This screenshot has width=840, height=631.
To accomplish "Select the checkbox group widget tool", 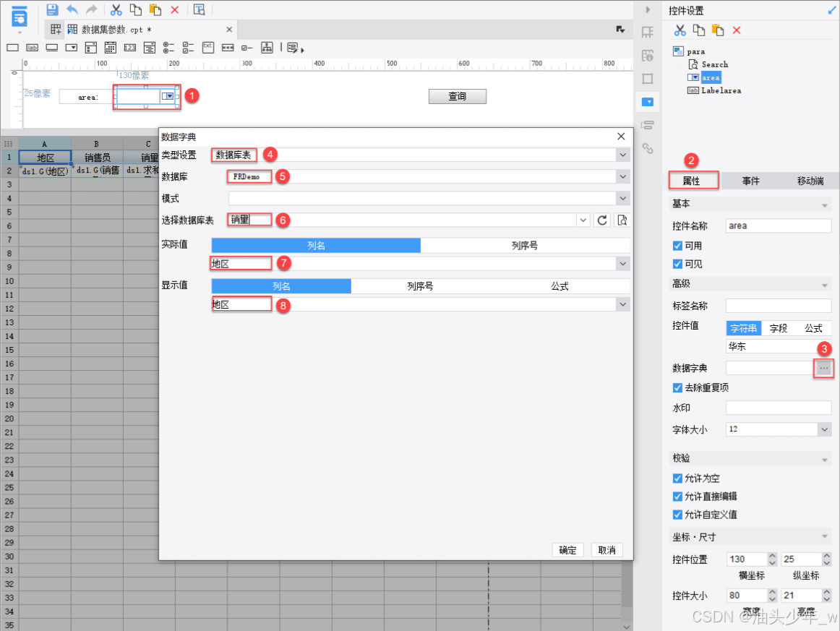I will (188, 48).
